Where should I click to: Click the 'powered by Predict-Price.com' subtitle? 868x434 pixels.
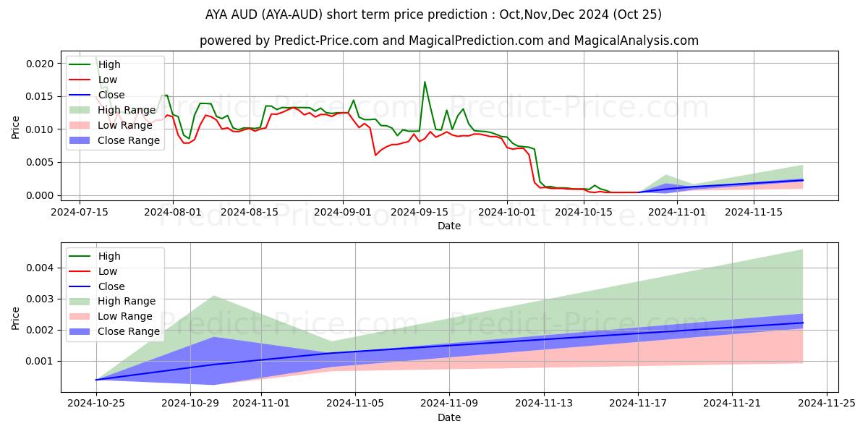(x=449, y=41)
